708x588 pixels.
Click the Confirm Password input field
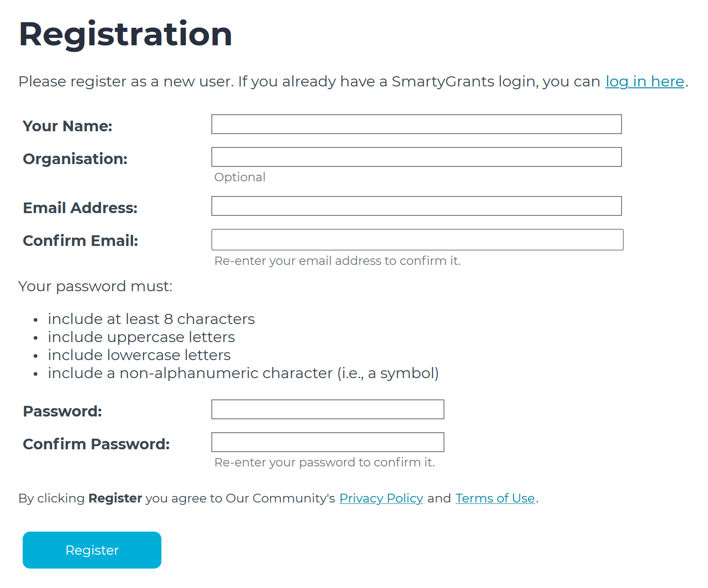pos(327,442)
